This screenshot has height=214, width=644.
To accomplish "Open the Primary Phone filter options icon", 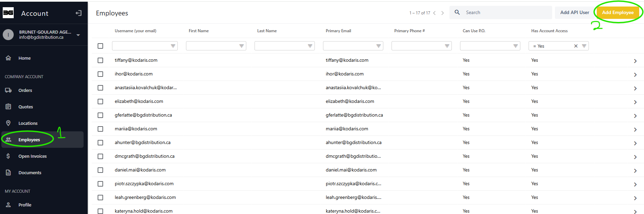I will [447, 46].
